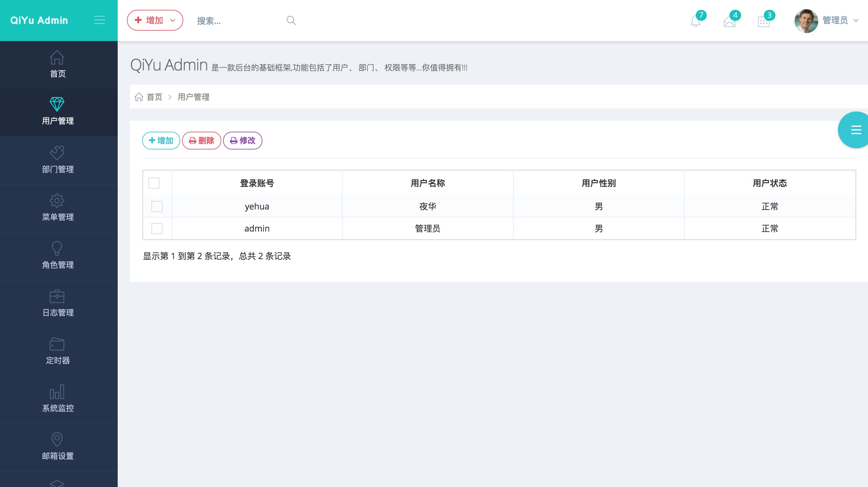Open the red 增加 dropdown in top bar

[x=155, y=20]
